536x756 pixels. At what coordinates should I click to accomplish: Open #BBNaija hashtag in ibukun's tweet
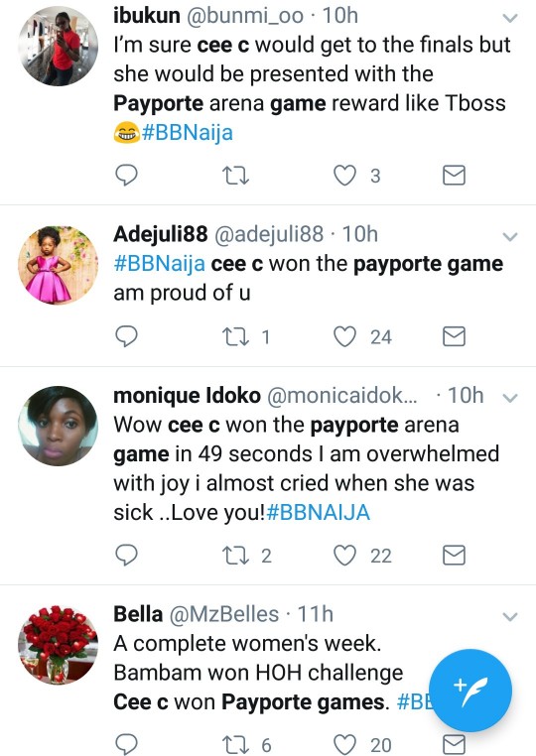(188, 132)
